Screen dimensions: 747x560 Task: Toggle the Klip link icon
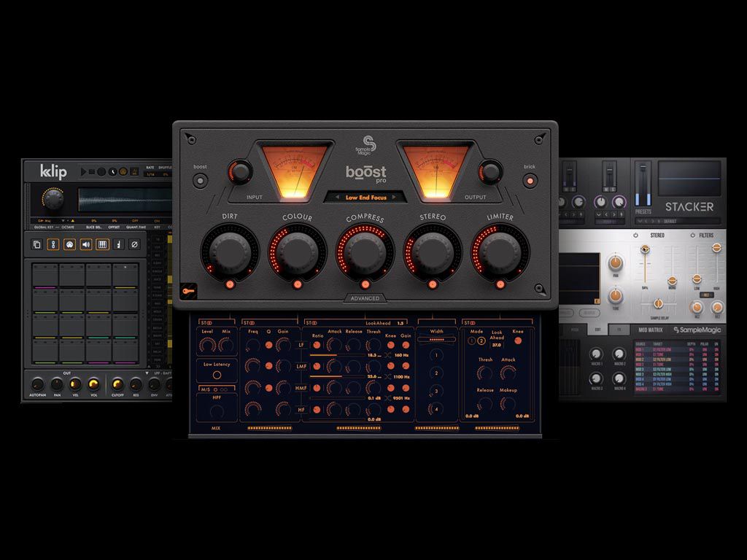[x=53, y=244]
